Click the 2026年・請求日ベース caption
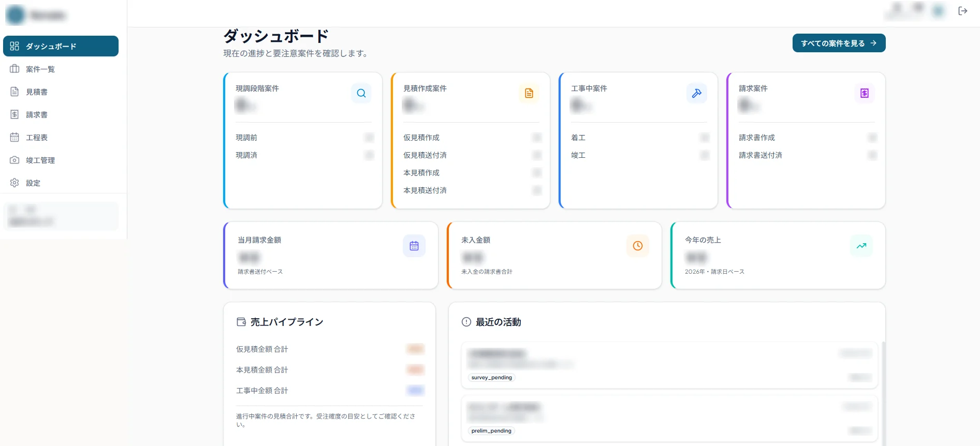The width and height of the screenshot is (980, 446). [714, 272]
